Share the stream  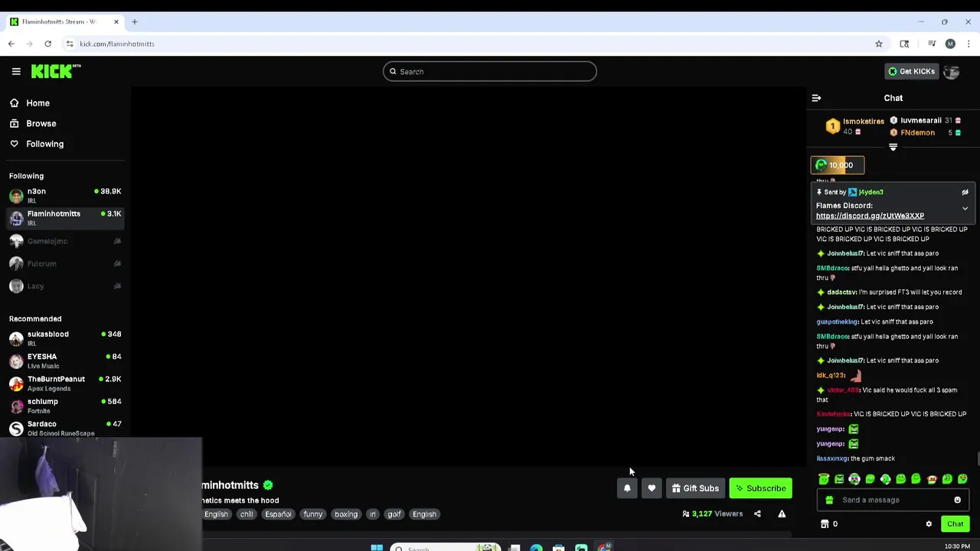[x=757, y=514]
